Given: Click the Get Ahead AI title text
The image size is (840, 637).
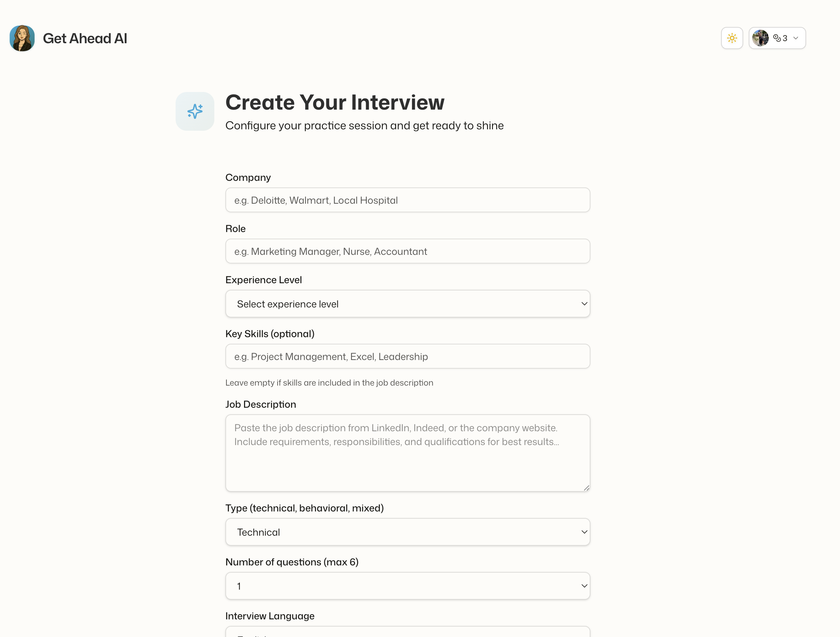Looking at the screenshot, I should (x=85, y=38).
